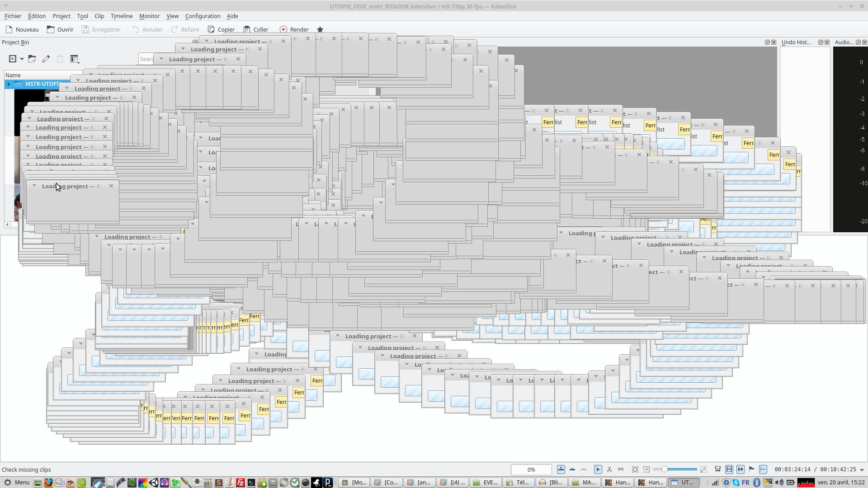Select the spacer tool icon

point(620,469)
